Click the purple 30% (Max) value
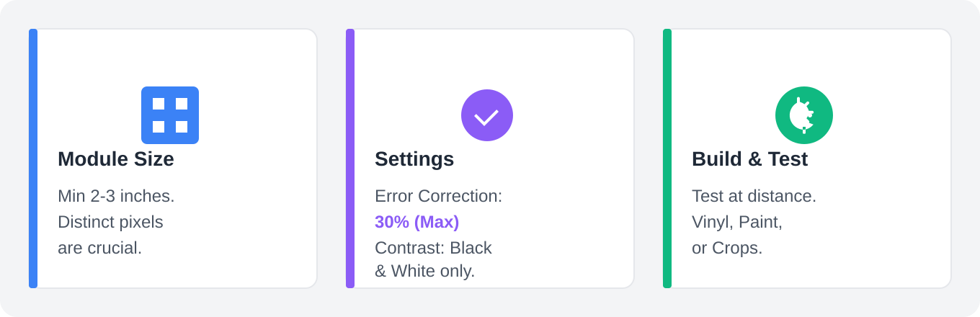 coord(416,222)
